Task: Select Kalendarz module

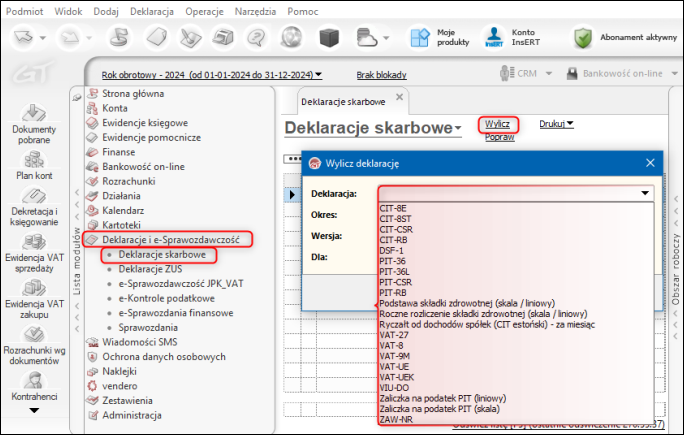Action: tap(123, 211)
